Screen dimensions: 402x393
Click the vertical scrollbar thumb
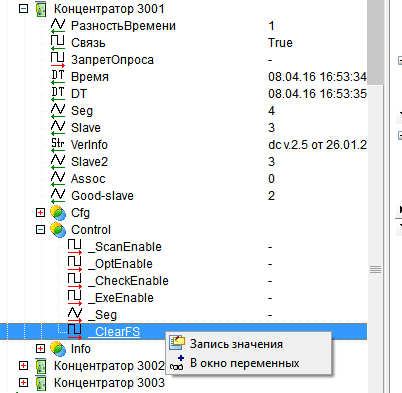(376, 42)
